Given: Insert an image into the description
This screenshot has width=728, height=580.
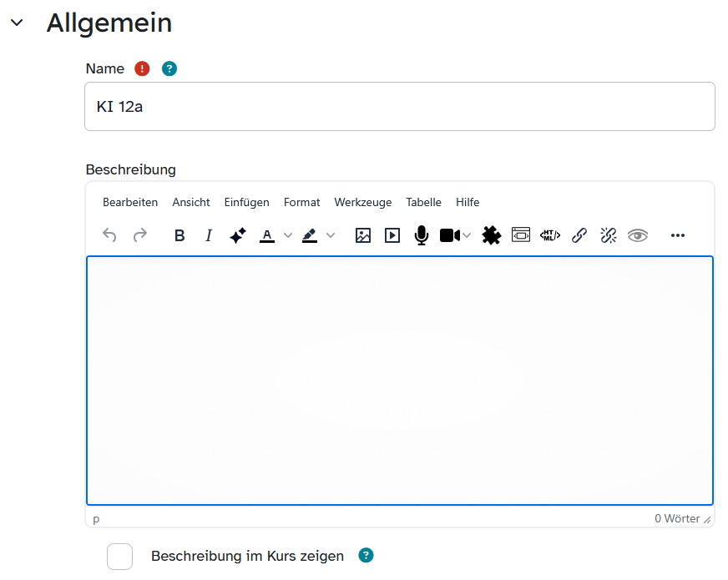Looking at the screenshot, I should tap(363, 235).
